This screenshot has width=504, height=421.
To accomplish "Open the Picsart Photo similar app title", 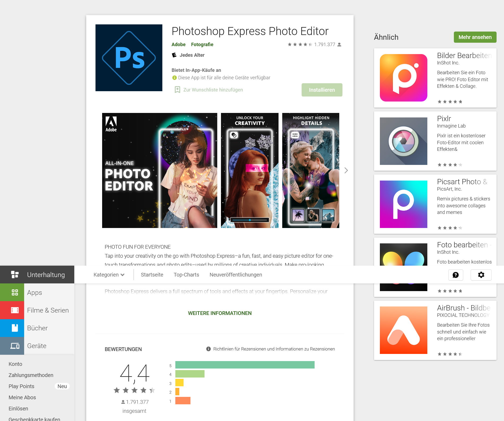I will [462, 182].
